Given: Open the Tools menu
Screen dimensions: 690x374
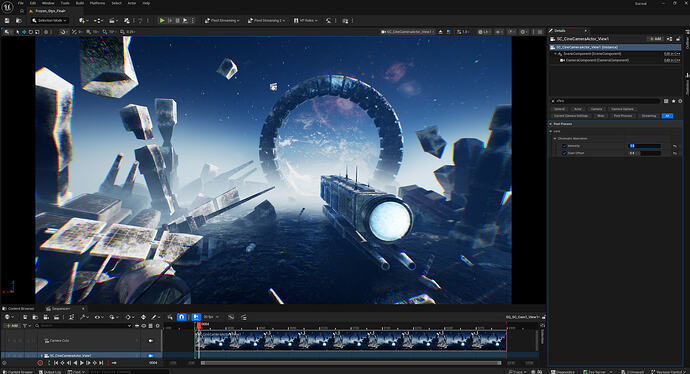Looking at the screenshot, I should 65,3.
